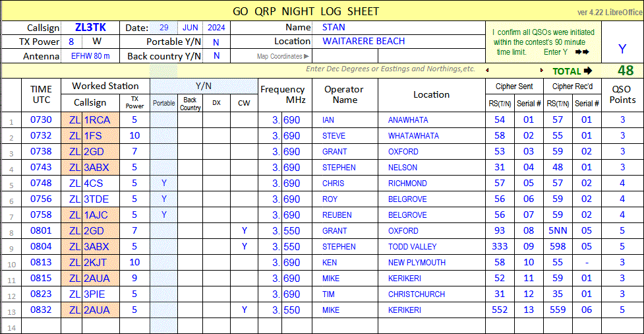Select the month cell JUN
644x334 pixels.
190,28
